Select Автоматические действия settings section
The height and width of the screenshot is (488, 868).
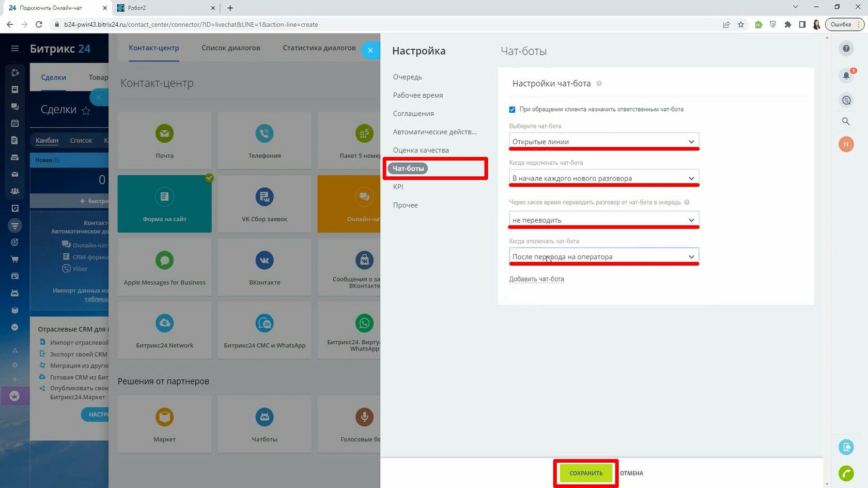click(435, 132)
